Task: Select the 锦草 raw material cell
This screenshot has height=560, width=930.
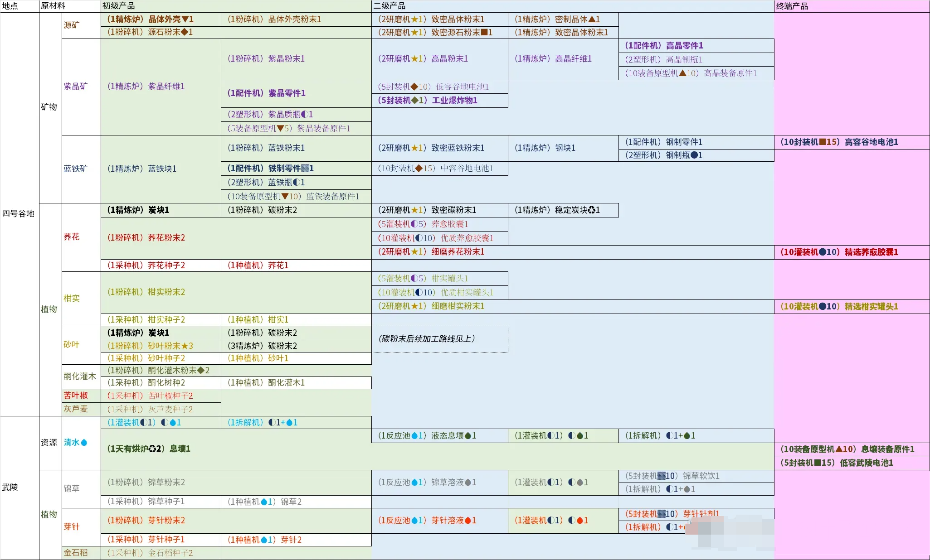Action: click(81, 489)
